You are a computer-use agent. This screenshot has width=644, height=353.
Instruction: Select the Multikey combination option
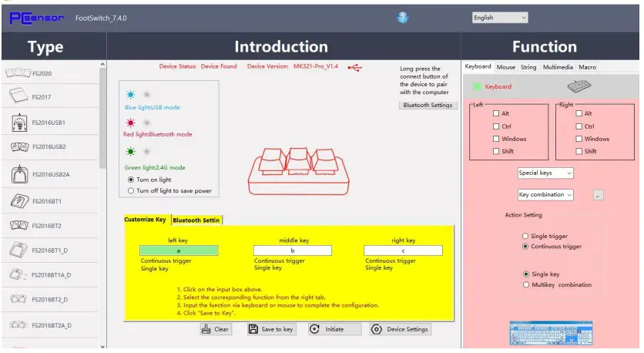(525, 284)
